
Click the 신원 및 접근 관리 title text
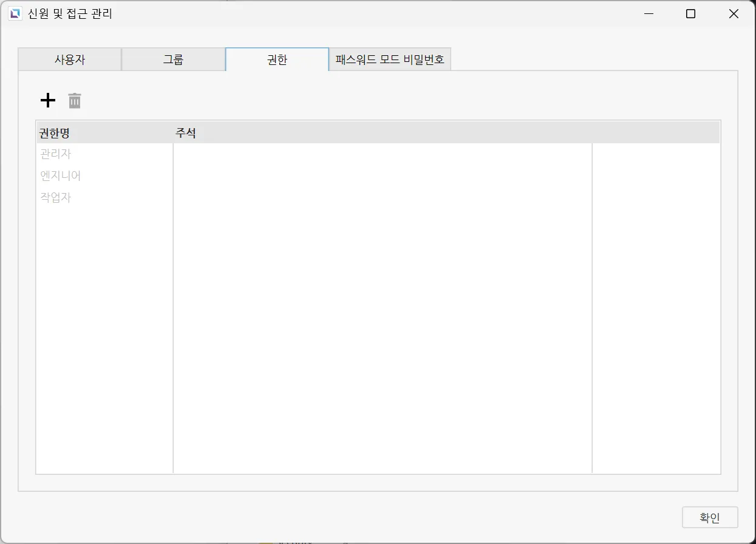[x=70, y=14]
